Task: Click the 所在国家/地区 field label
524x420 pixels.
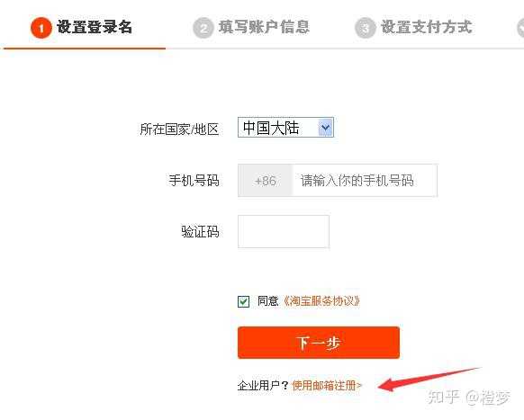Action: [179, 130]
